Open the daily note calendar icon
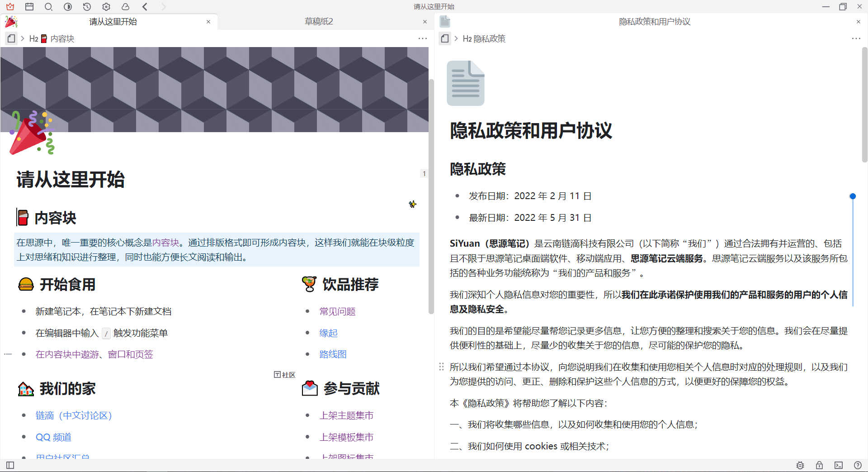 29,7
